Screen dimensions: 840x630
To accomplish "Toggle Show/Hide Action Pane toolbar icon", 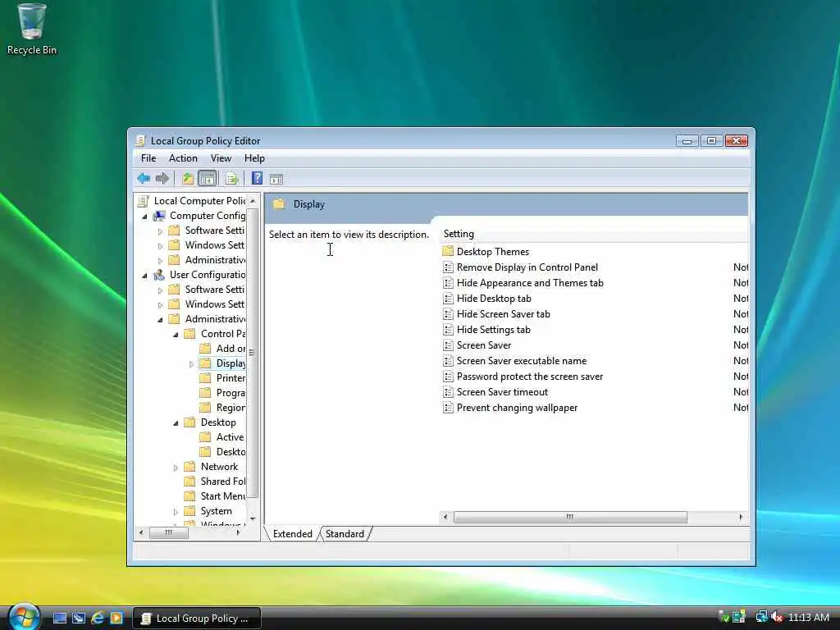I will 276,179.
